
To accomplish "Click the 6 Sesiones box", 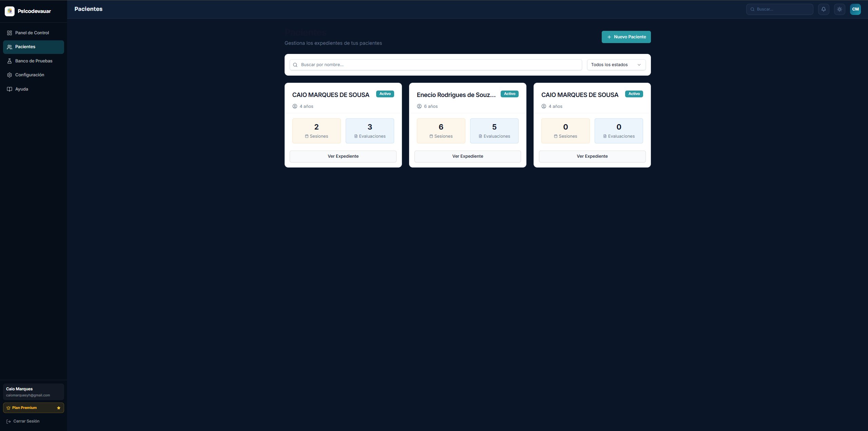I will click(x=441, y=131).
